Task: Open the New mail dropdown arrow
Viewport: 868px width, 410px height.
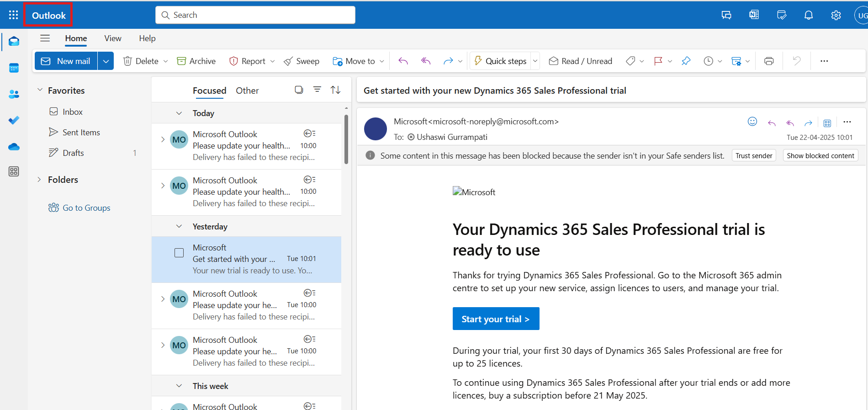Action: pyautogui.click(x=106, y=61)
